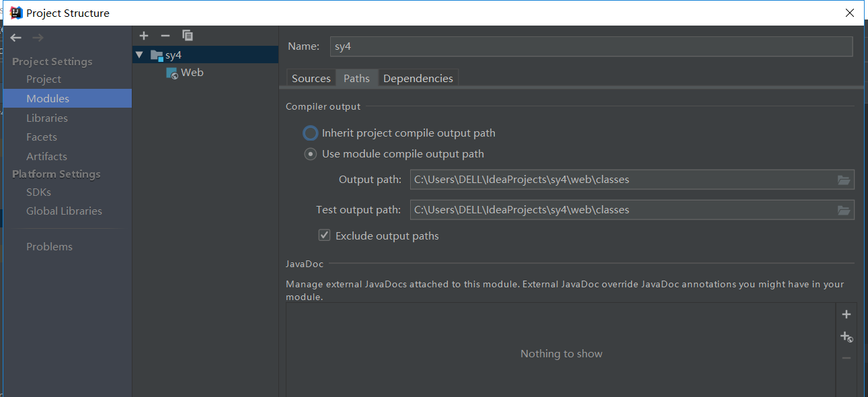
Task: Click the forward navigation arrow
Action: point(38,38)
